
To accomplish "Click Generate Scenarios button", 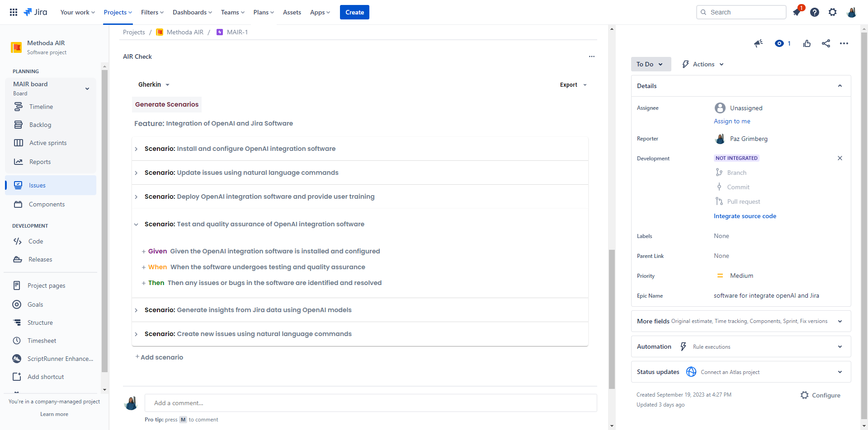I will pos(167,104).
